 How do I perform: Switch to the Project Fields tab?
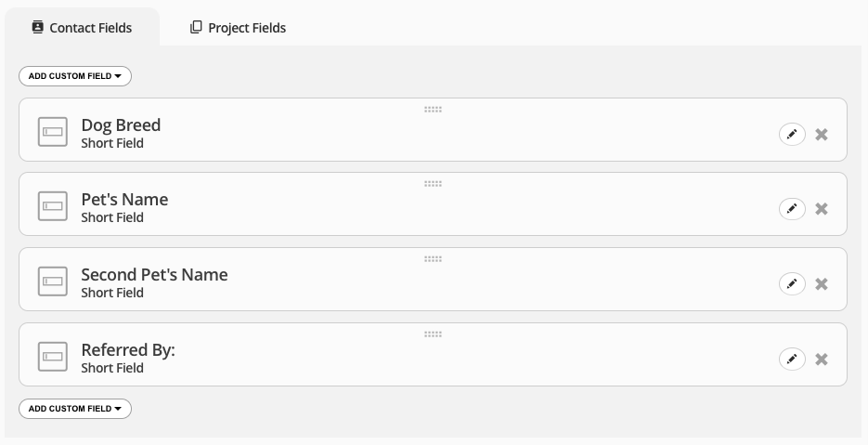(238, 28)
